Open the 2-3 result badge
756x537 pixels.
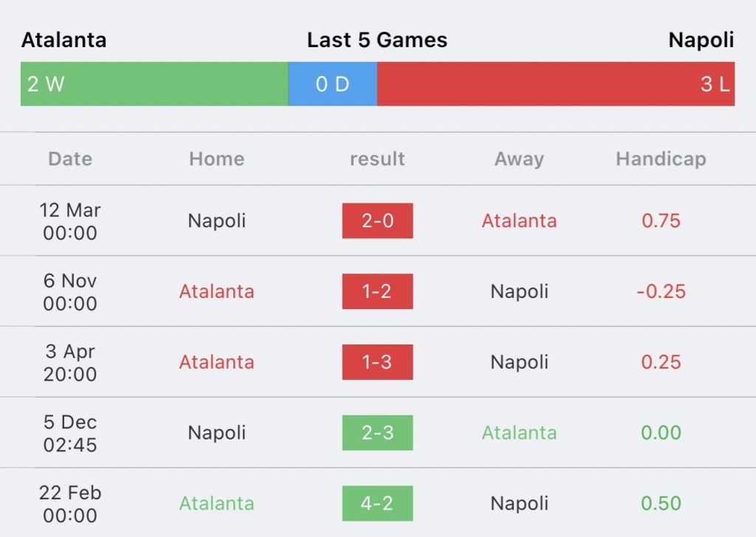pos(377,432)
